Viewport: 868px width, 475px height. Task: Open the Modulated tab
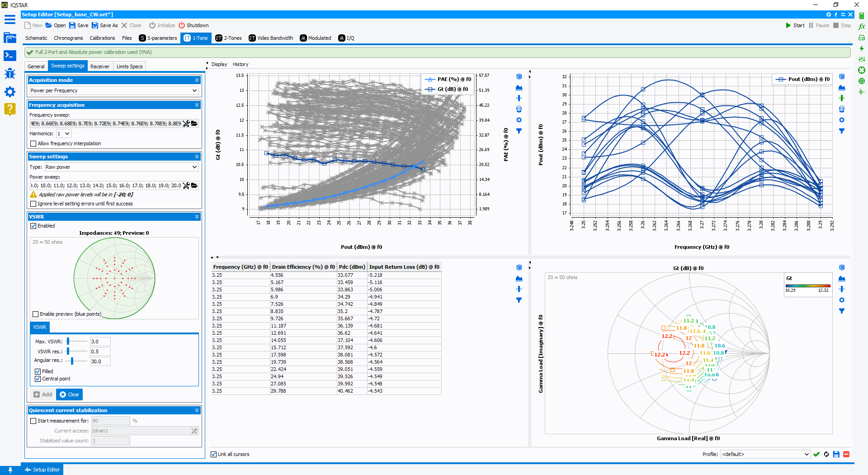pyautogui.click(x=316, y=38)
